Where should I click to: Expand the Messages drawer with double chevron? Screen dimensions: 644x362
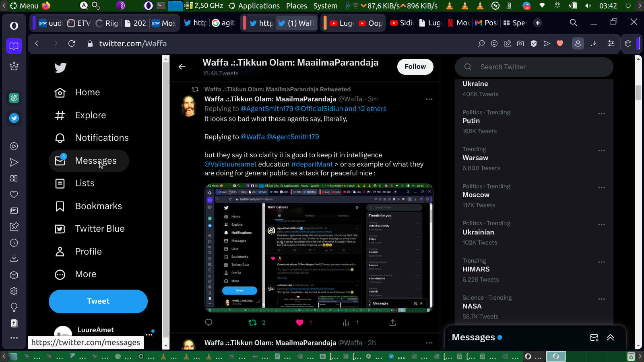point(611,337)
